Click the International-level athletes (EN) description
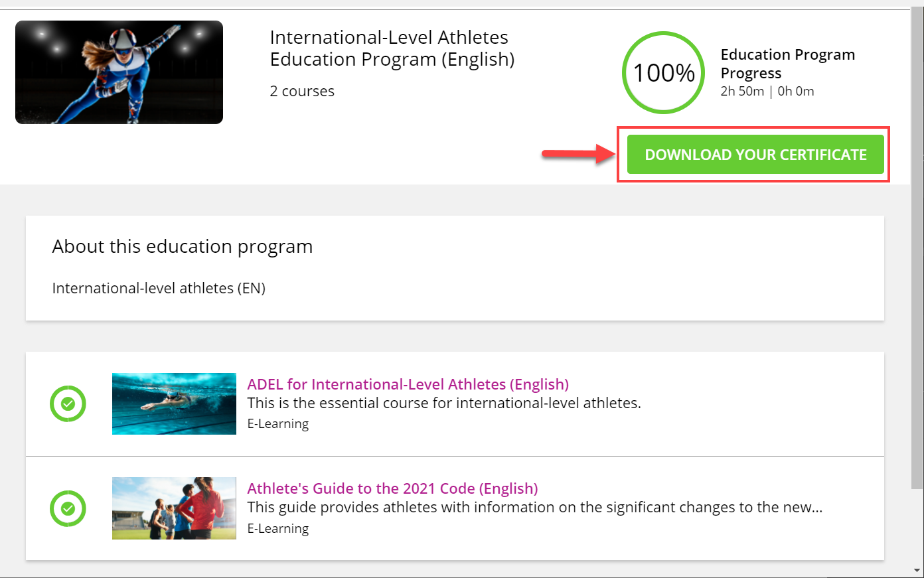The height and width of the screenshot is (578, 924). pos(159,288)
